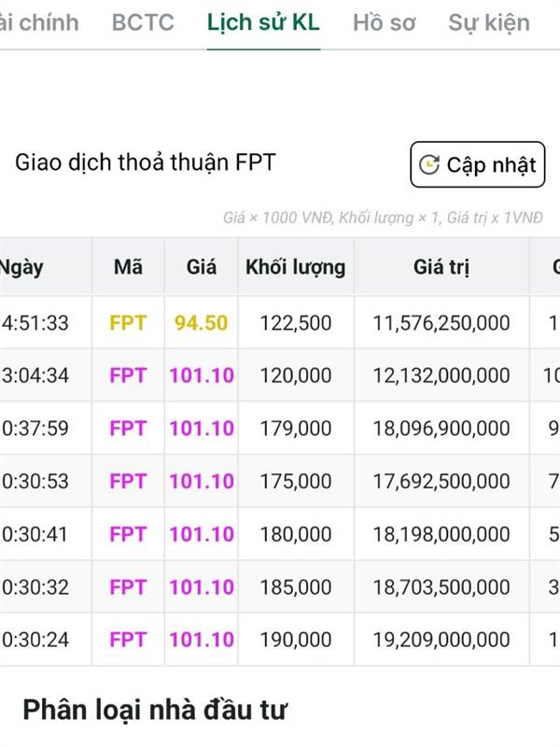Click the refresh icon in Cập nhật button

click(429, 165)
